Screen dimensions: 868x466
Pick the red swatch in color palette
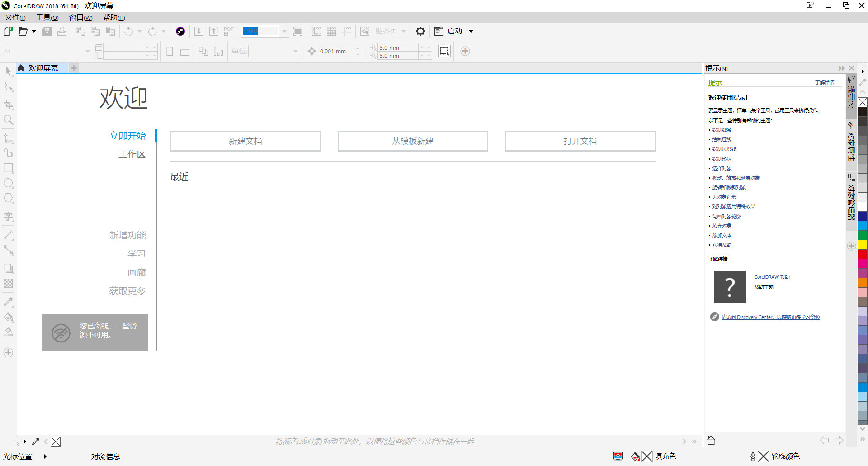(x=863, y=254)
